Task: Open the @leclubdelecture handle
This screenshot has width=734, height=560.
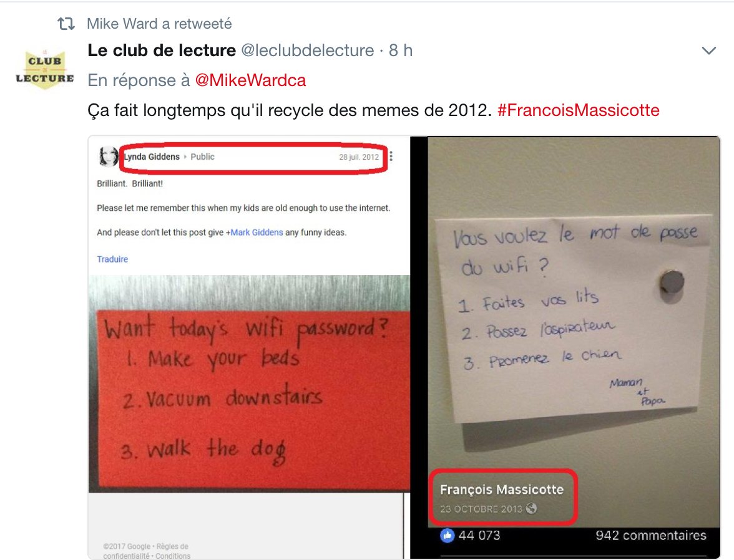Action: point(308,51)
